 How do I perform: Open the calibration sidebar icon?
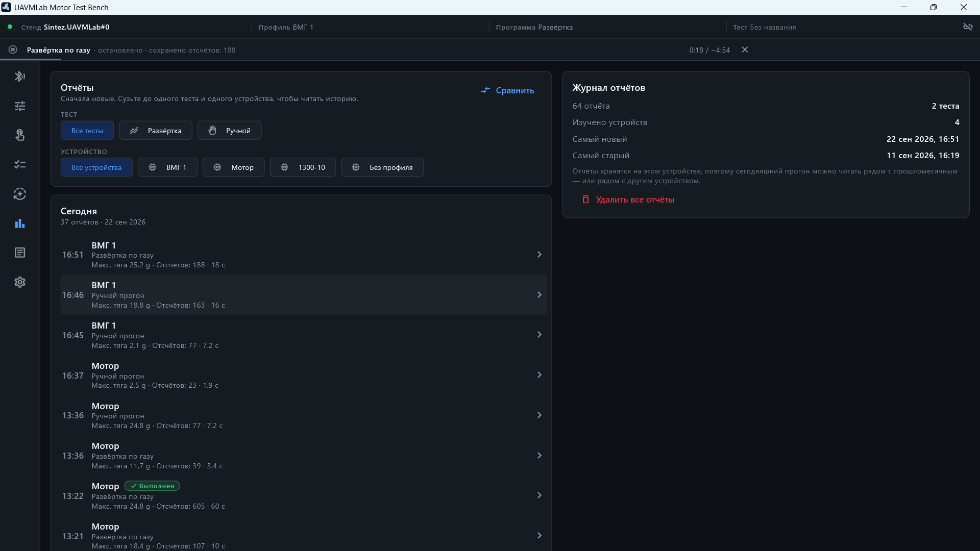point(20,194)
